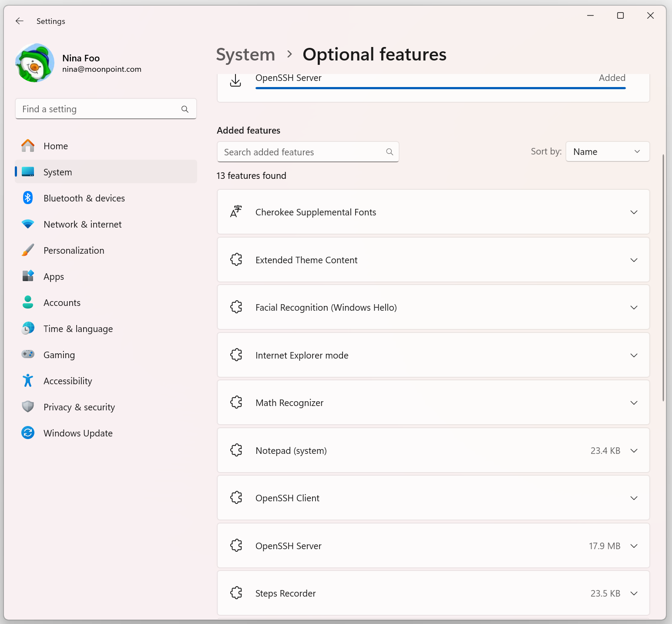
Task: Expand OpenSSH Client chevron
Action: 634,498
